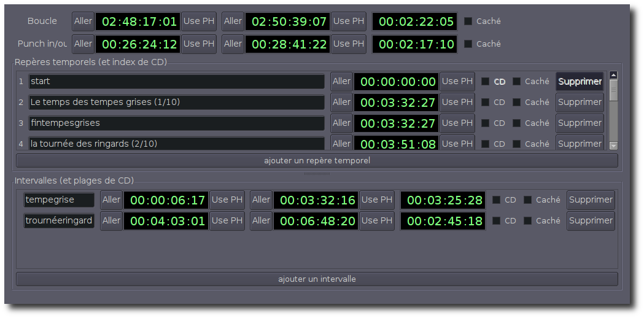Click Aller for Boucle end 02:50:39:07

[233, 21]
